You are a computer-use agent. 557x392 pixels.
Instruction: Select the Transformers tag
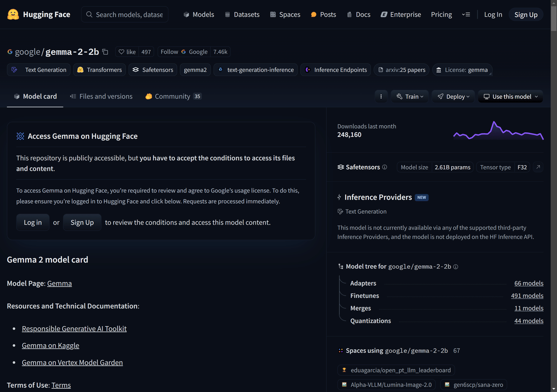[x=99, y=70]
